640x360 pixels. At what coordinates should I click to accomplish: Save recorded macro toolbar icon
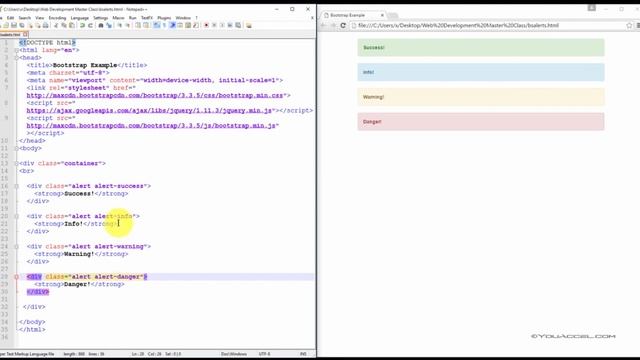[238, 25]
